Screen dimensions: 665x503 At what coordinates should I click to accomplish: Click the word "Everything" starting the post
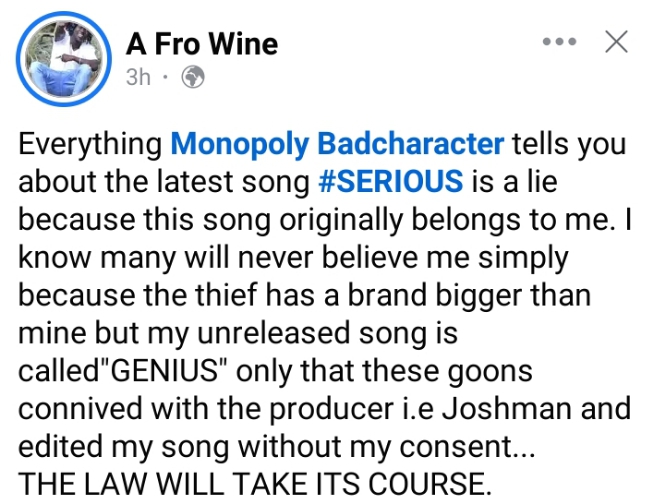tap(91, 144)
